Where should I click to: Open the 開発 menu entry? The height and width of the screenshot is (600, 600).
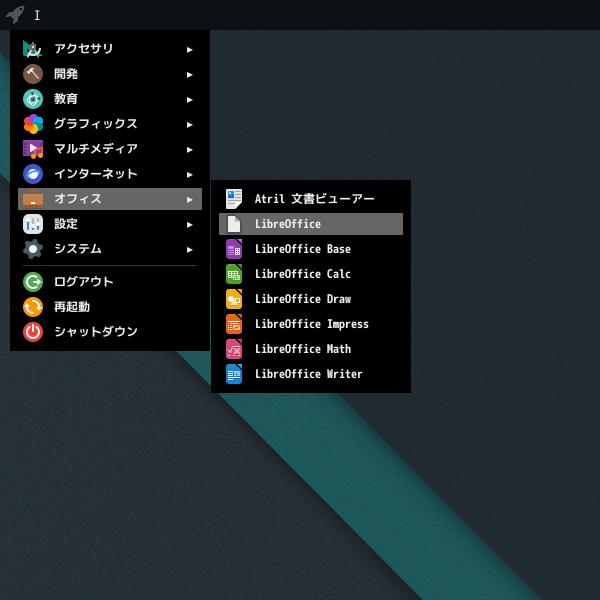[110, 74]
